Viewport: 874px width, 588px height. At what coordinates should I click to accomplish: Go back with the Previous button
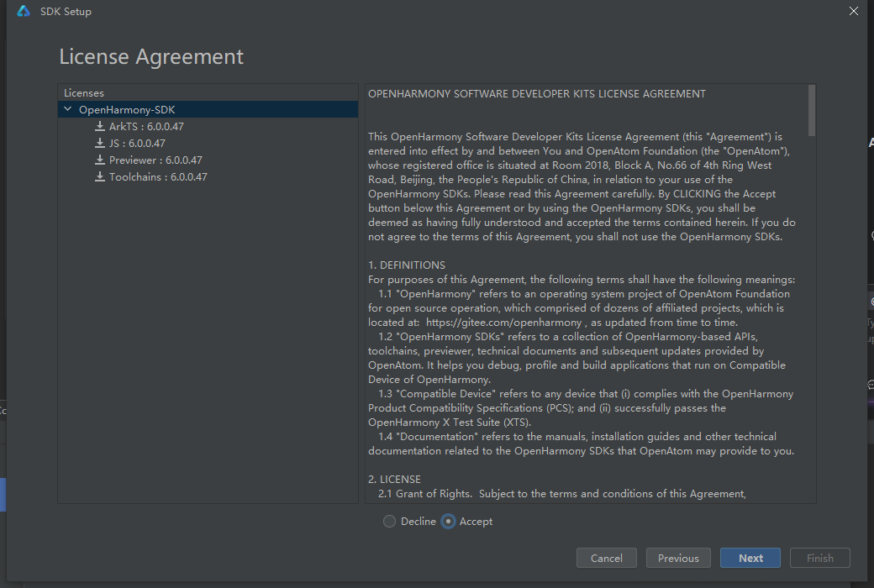click(x=678, y=558)
